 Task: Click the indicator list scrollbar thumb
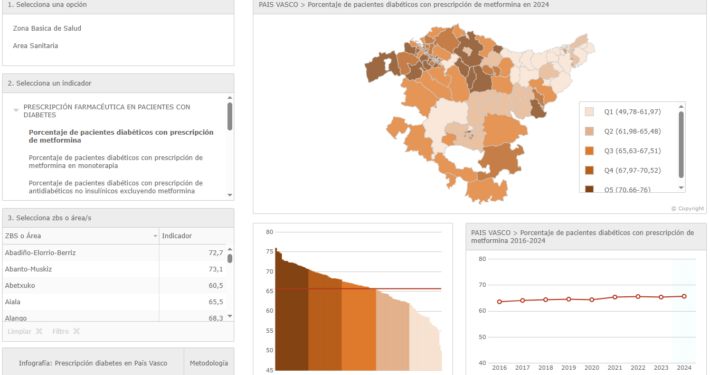point(230,116)
